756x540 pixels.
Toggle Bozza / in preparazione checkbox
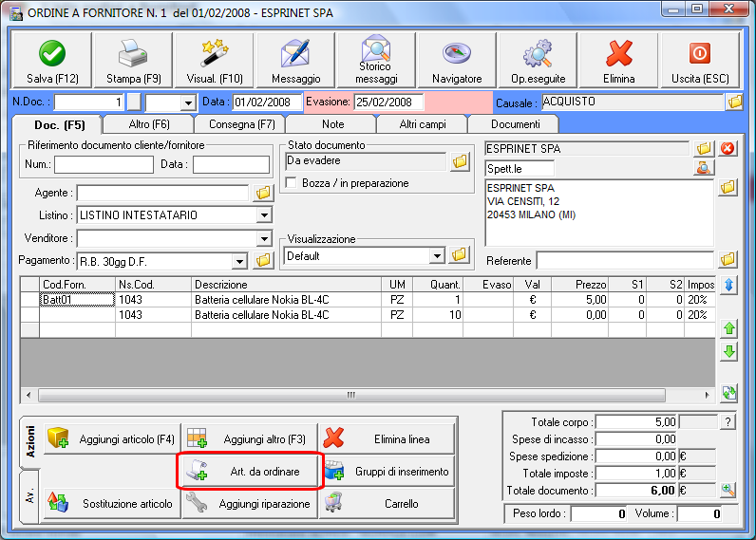click(x=291, y=183)
